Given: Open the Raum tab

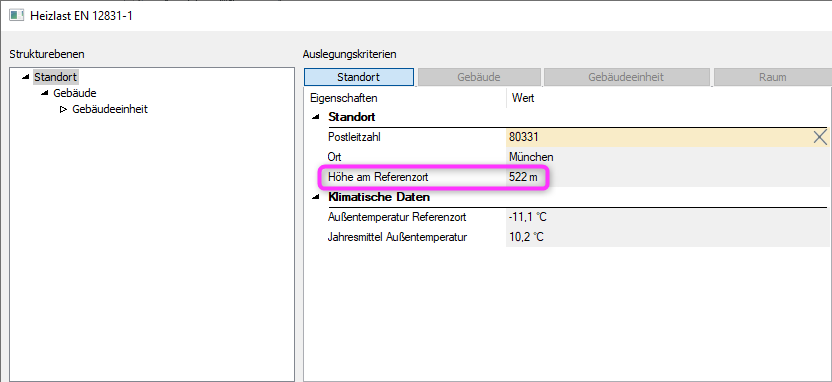Looking at the screenshot, I should [773, 77].
